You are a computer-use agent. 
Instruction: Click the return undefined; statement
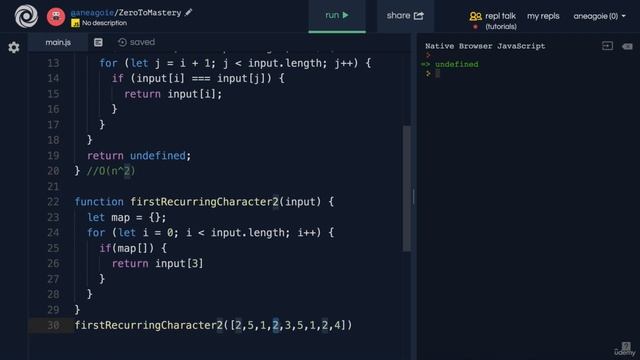[139, 156]
